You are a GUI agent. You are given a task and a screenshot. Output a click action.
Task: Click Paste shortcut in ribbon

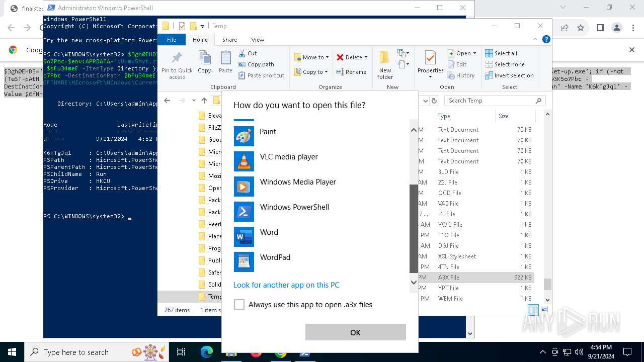[262, 75]
